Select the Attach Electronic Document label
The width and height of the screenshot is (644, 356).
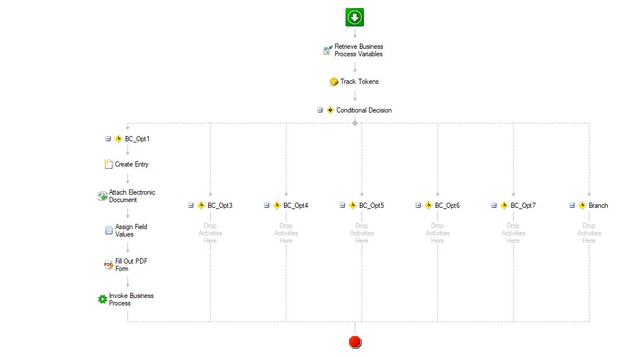click(x=132, y=196)
